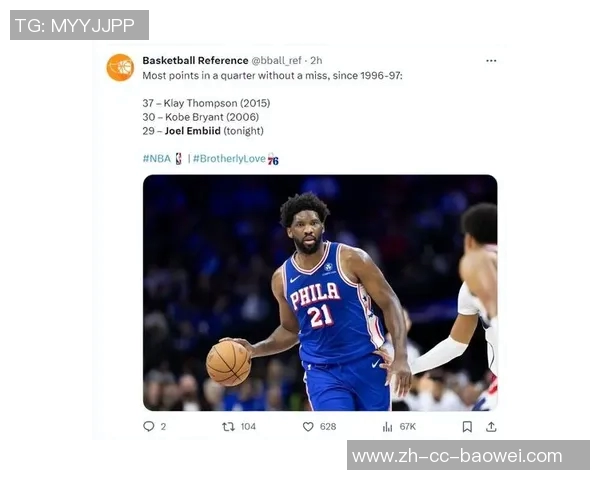The height and width of the screenshot is (480, 600).
Task: Open the #BrotherlyLove hashtag
Action: (229, 158)
